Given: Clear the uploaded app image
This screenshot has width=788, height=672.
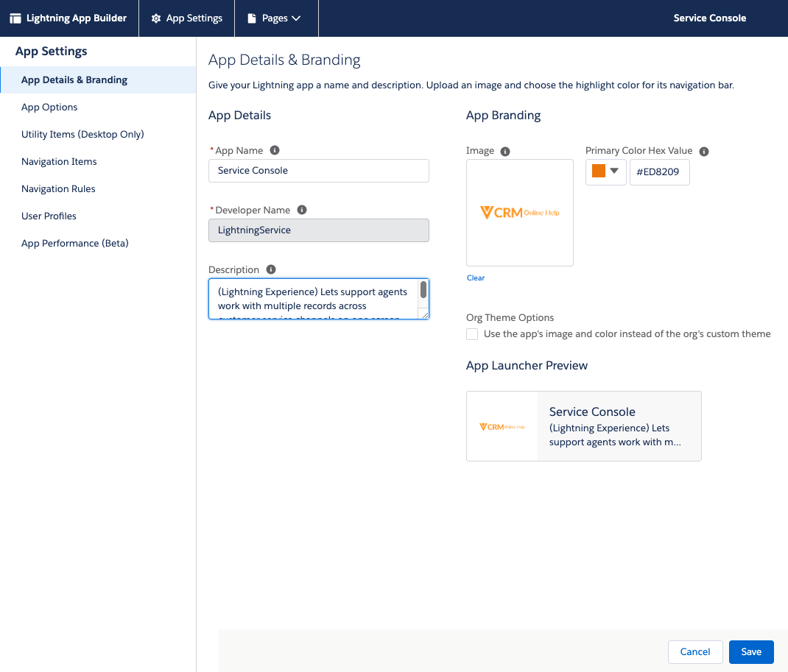Looking at the screenshot, I should [476, 278].
